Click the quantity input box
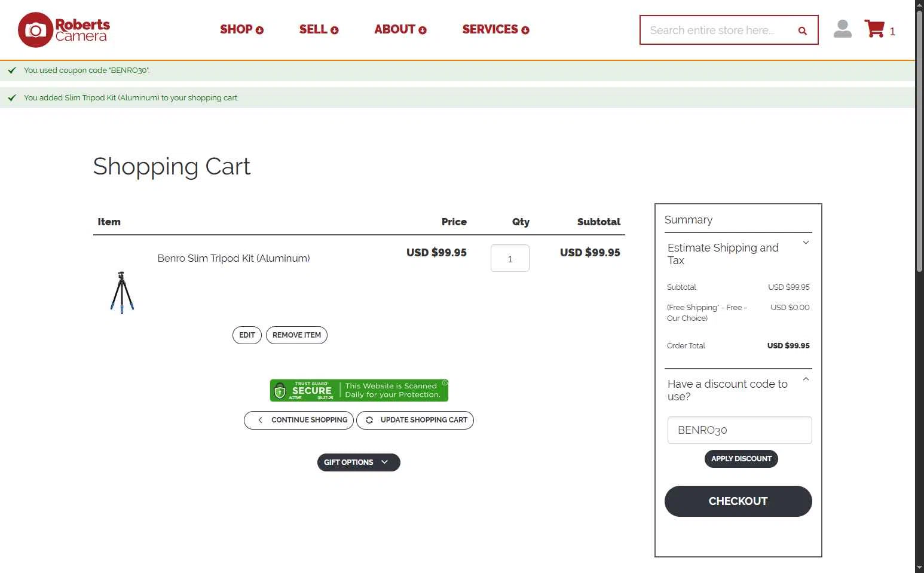The image size is (924, 573). click(x=510, y=258)
